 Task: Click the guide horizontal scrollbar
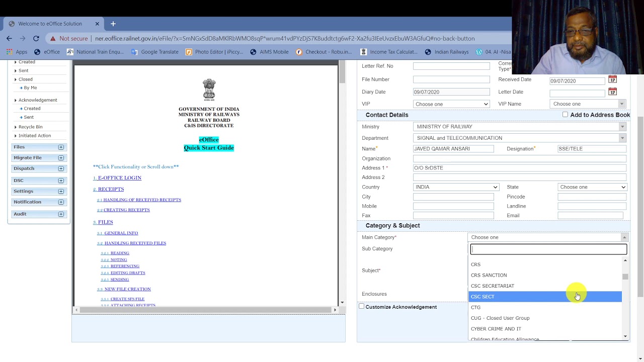(x=205, y=310)
